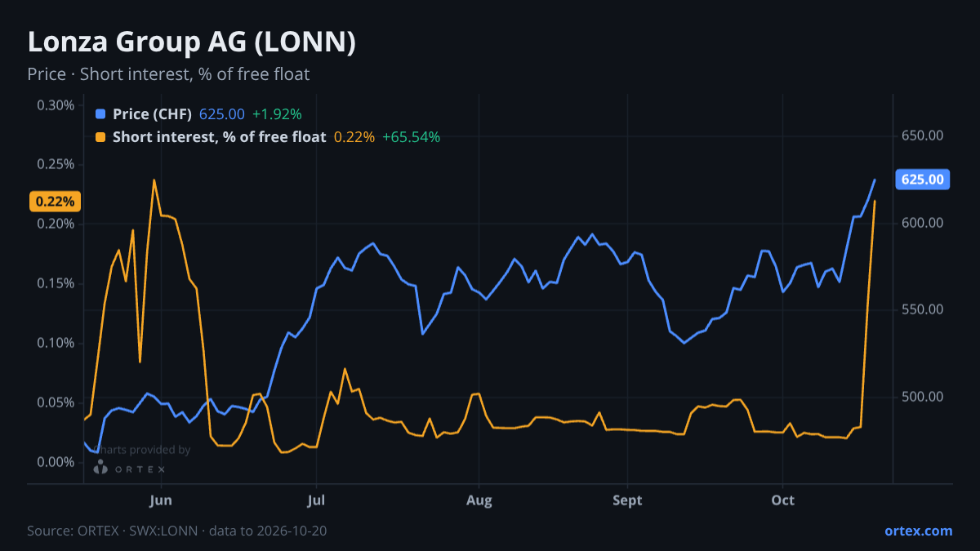The width and height of the screenshot is (980, 551).
Task: Click the Oct x-axis label
Action: pyautogui.click(x=782, y=500)
